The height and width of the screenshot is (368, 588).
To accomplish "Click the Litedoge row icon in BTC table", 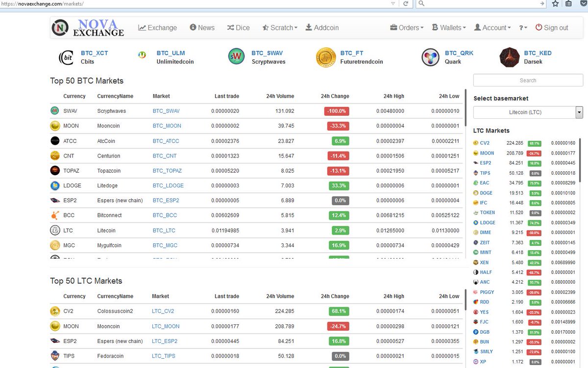I will (x=55, y=185).
